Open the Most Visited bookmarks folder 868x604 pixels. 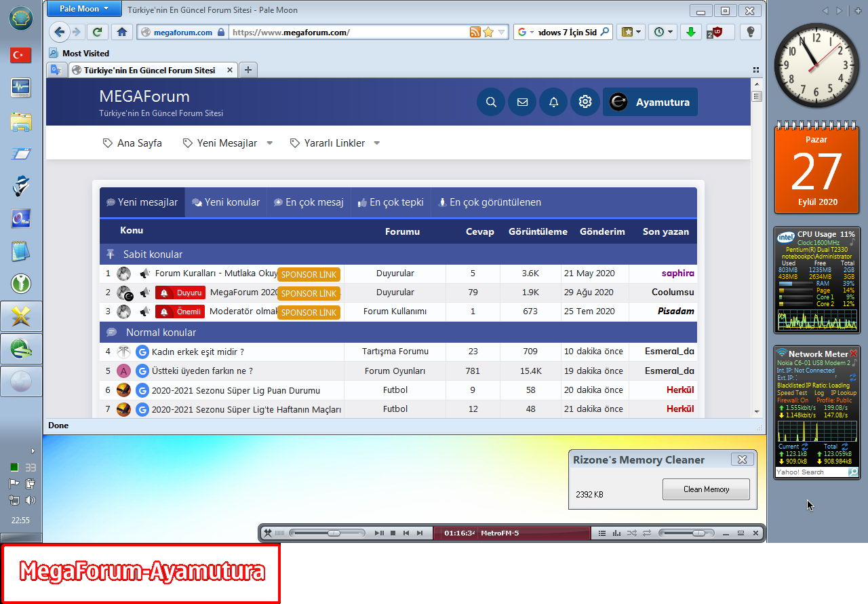pos(79,54)
